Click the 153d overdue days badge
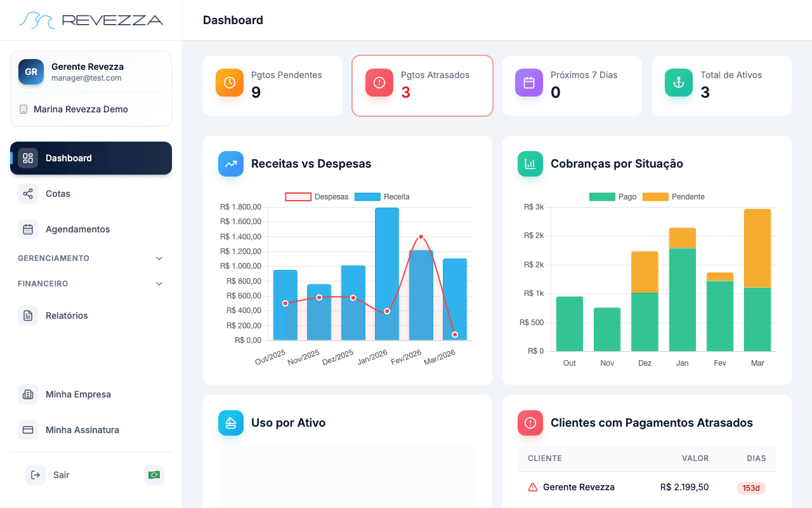Viewport: 812px width, 508px height. click(x=751, y=488)
